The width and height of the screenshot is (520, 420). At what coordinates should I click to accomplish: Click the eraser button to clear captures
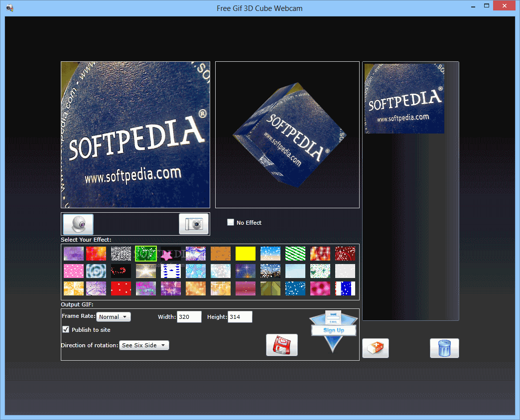(x=376, y=348)
